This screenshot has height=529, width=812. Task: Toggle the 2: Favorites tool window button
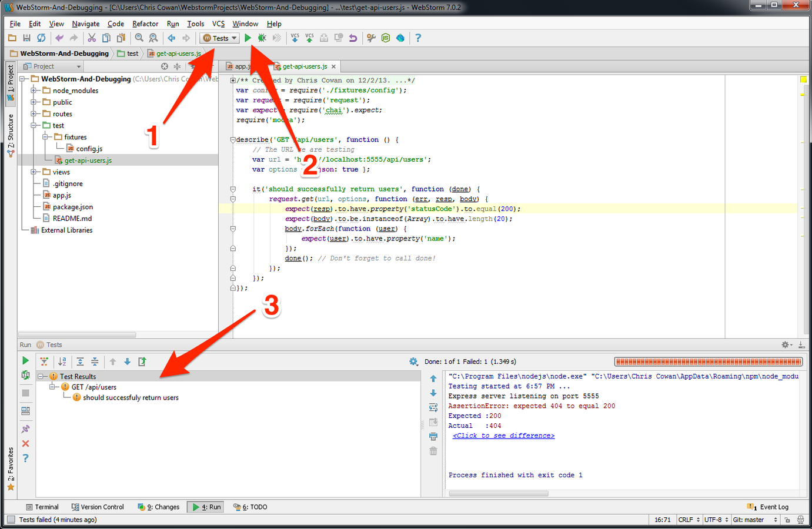pyautogui.click(x=11, y=469)
